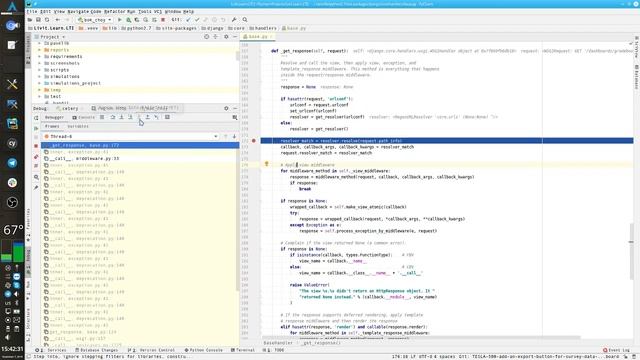Click Resume Program icon in debug strip
This screenshot has width=640, height=360.
[x=36, y=128]
